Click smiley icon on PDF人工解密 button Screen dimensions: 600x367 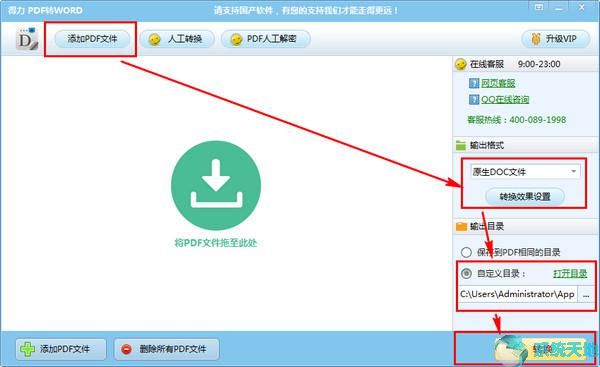pos(236,39)
